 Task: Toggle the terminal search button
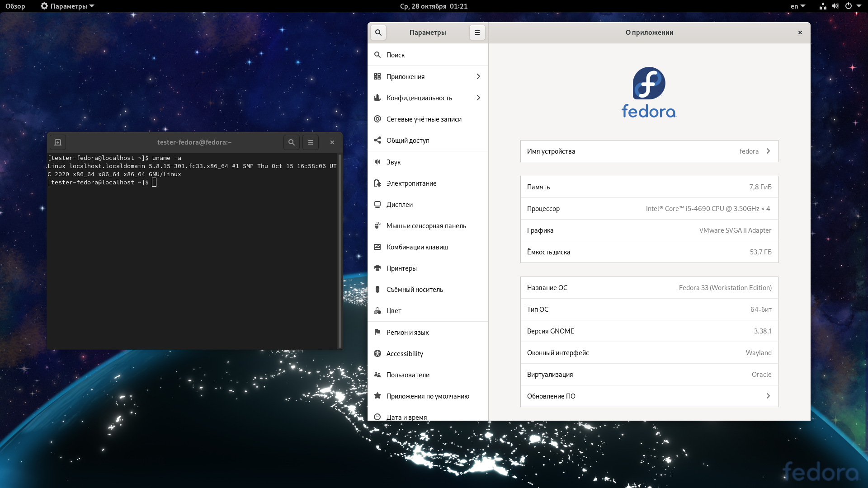(292, 142)
